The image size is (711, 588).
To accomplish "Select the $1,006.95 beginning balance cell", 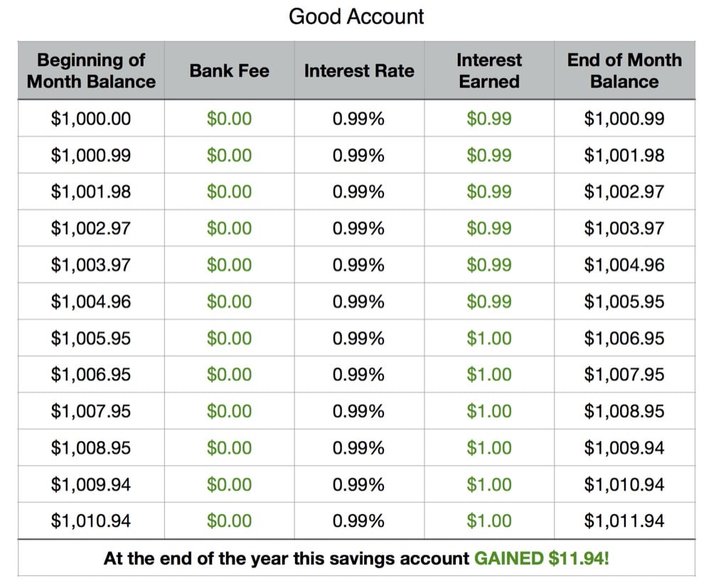I will [x=91, y=375].
